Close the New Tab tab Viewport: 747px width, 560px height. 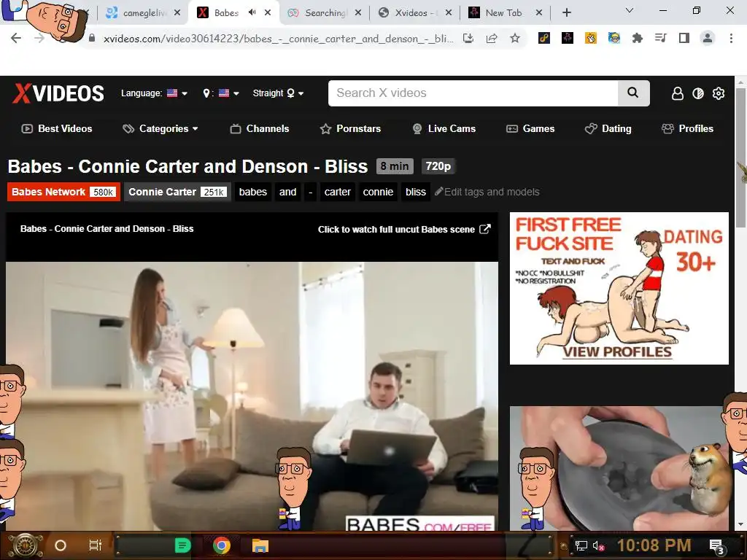click(x=539, y=13)
